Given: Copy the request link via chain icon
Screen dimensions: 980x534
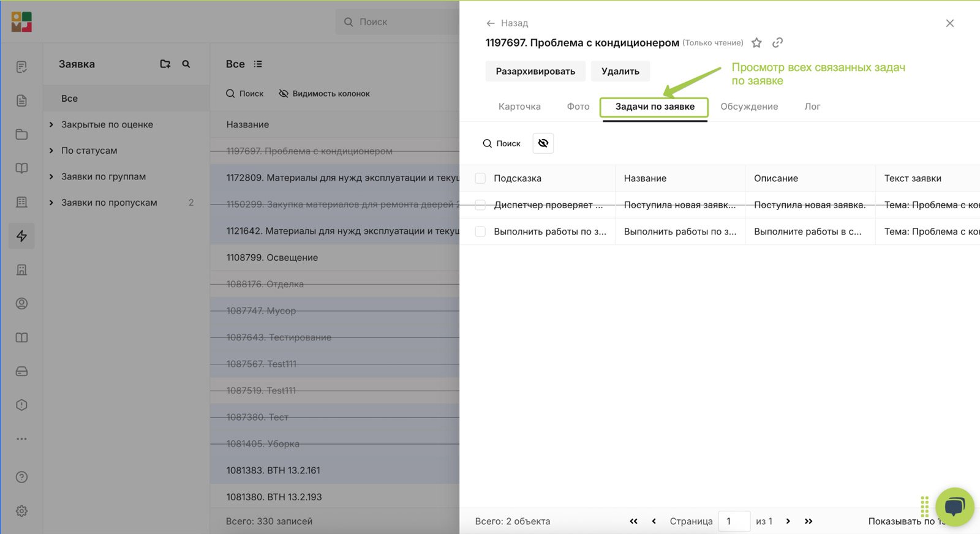Looking at the screenshot, I should [777, 43].
